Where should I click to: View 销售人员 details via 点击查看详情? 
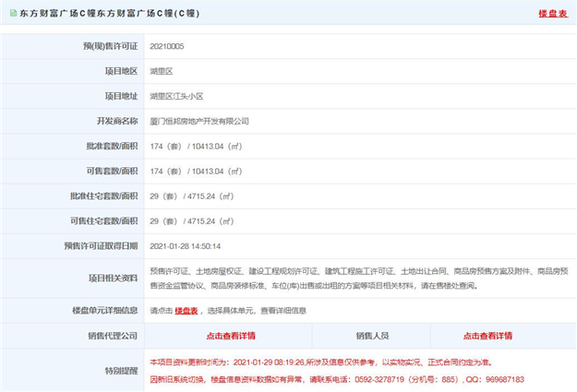pos(487,336)
